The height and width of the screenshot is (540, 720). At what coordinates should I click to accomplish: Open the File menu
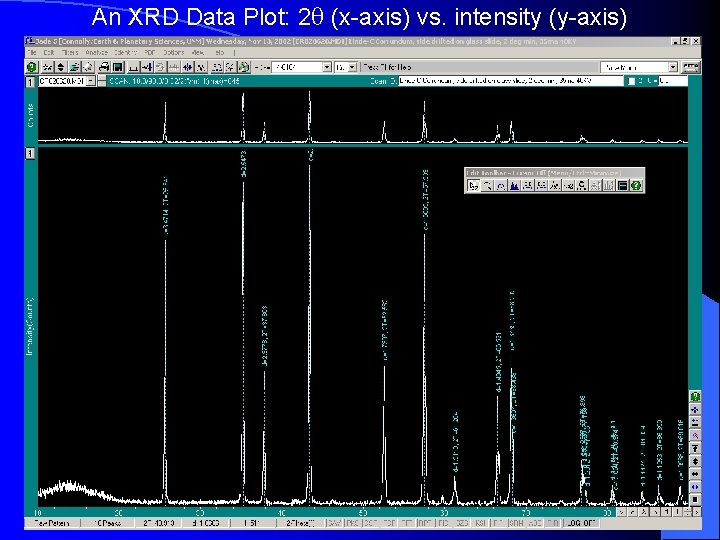coord(31,53)
